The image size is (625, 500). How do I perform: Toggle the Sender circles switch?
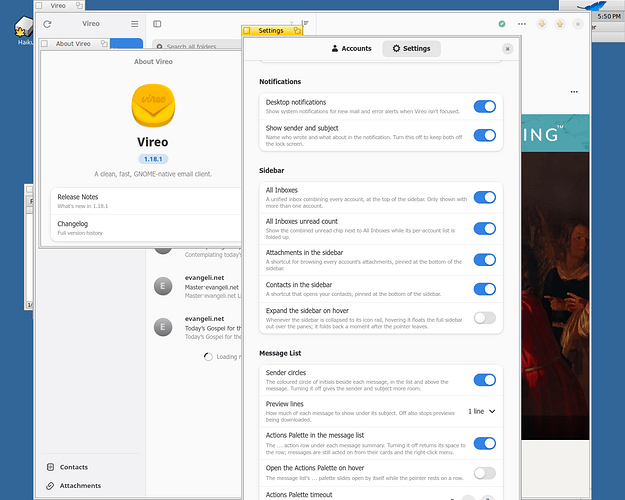(485, 380)
